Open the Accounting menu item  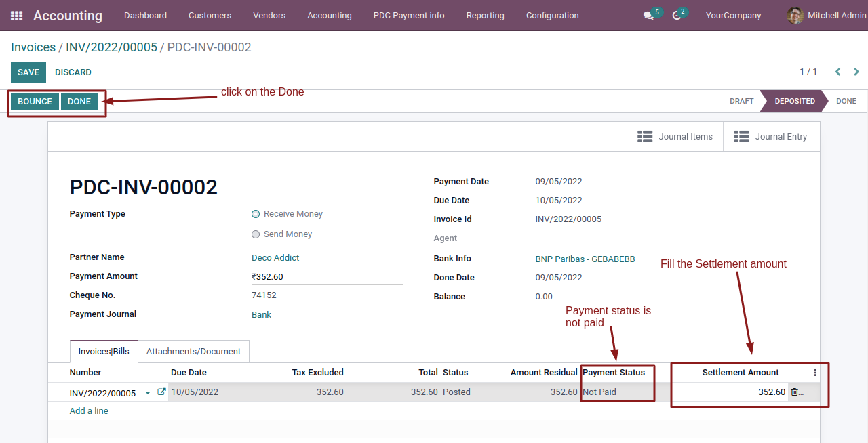[330, 16]
